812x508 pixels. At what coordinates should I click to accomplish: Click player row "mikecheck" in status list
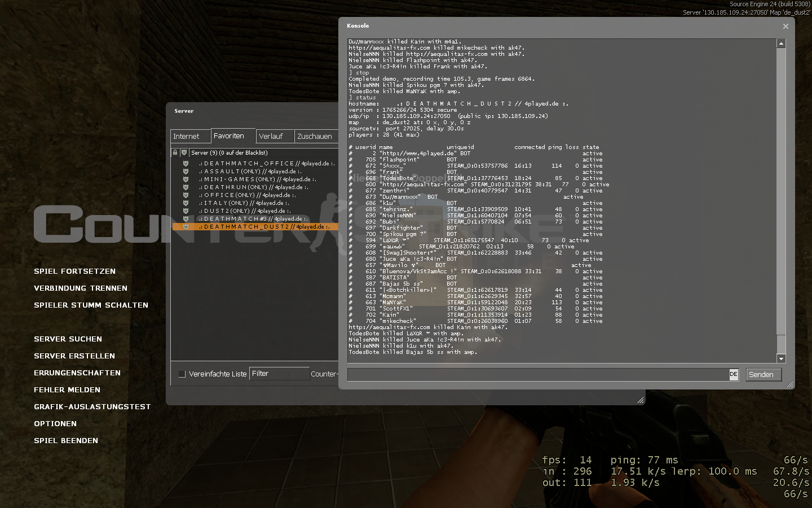(x=475, y=321)
